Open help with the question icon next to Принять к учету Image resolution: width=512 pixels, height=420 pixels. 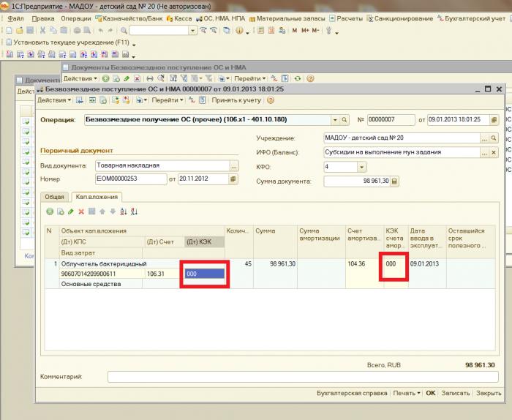point(271,100)
